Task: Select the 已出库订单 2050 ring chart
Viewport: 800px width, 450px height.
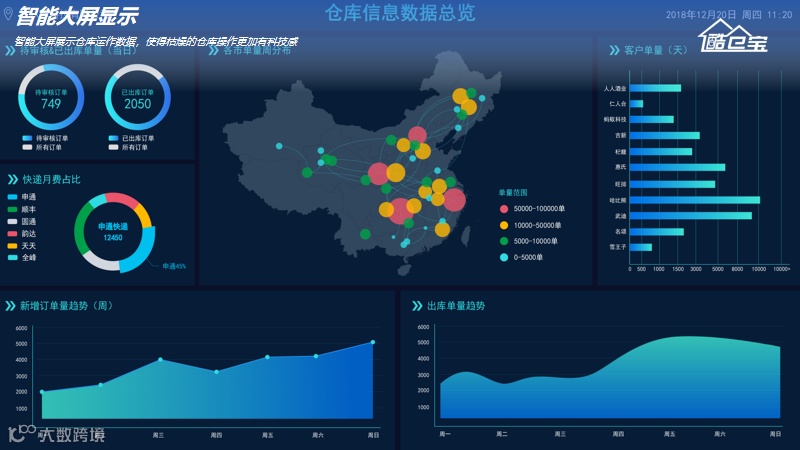Action: pyautogui.click(x=138, y=97)
